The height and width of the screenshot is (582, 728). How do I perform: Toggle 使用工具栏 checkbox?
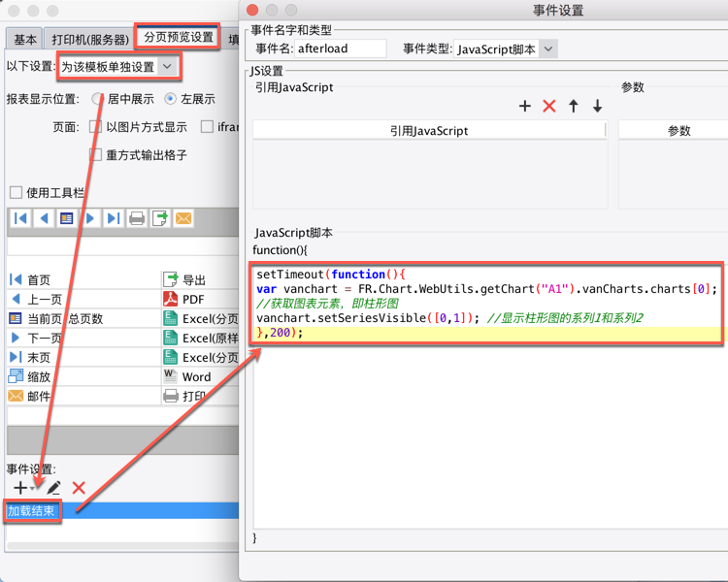[16, 192]
